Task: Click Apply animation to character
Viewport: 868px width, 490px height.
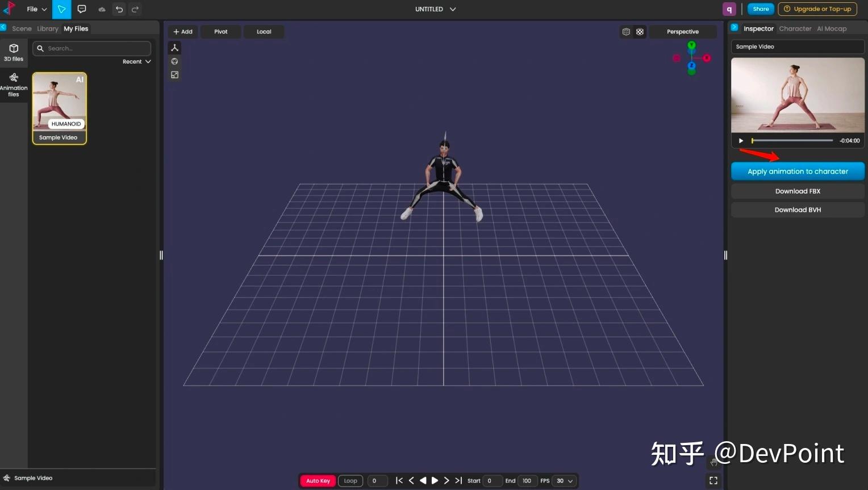Action: pyautogui.click(x=797, y=171)
